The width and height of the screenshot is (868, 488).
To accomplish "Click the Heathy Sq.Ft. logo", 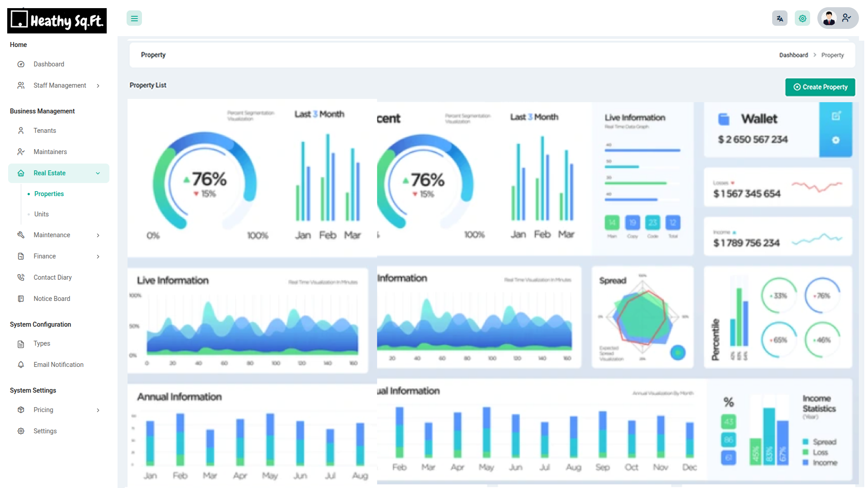I will point(57,21).
